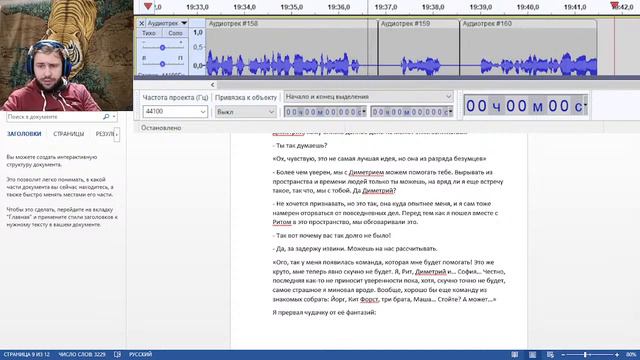Click the magnifier search icon in the navigation pane
Image resolution: width=640 pixels, height=360 pixels.
tap(106, 117)
